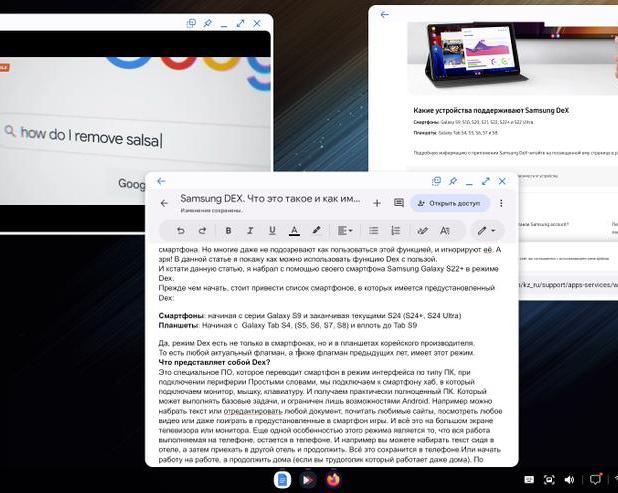Click the bold word Планшеты in the document
The width and height of the screenshot is (618, 493).
click(x=179, y=326)
